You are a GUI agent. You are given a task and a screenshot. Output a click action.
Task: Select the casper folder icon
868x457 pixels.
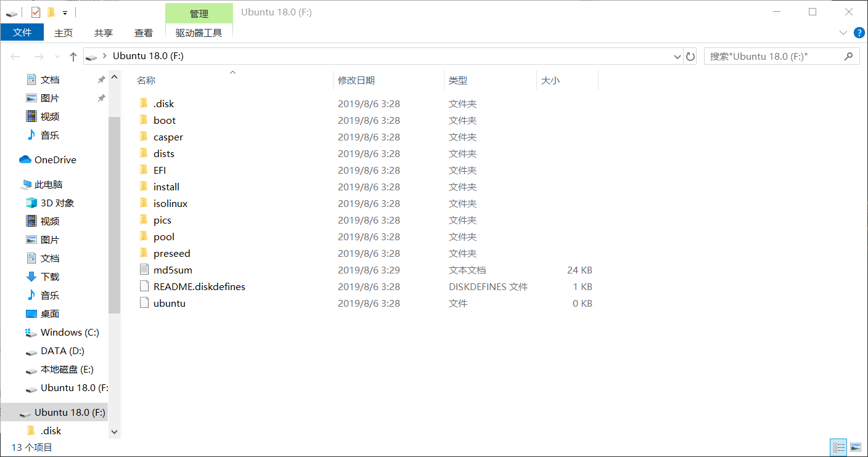click(x=144, y=137)
